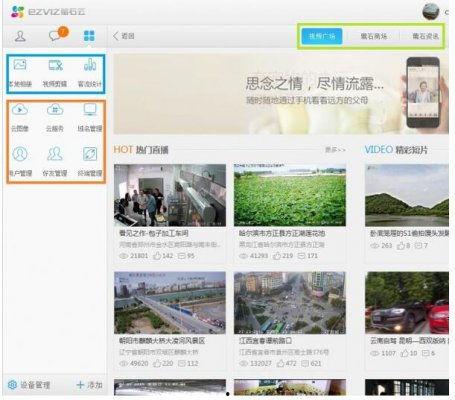Like the video with 142 thumbs-up

coord(157,256)
